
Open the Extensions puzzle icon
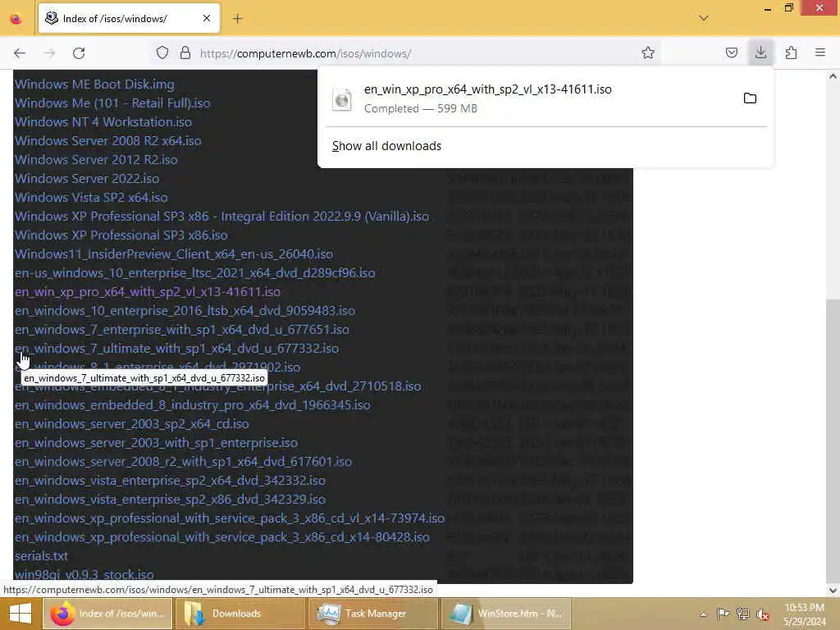(791, 53)
